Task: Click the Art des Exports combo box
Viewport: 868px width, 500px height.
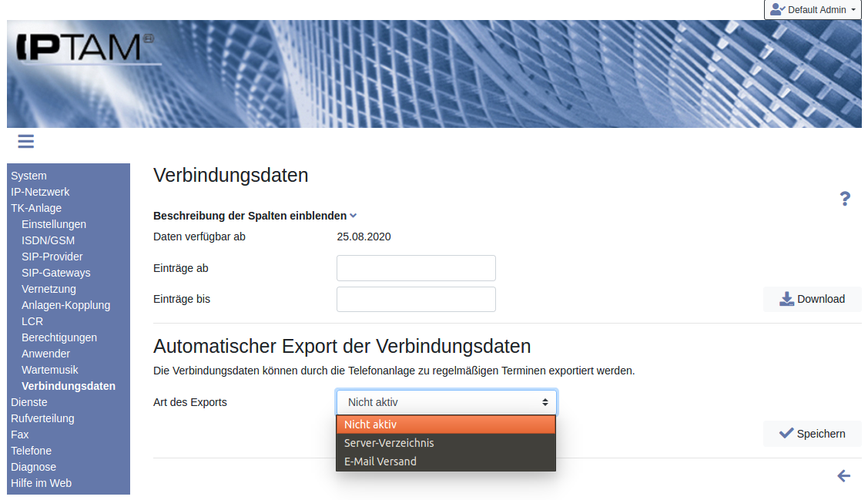Action: coord(446,402)
